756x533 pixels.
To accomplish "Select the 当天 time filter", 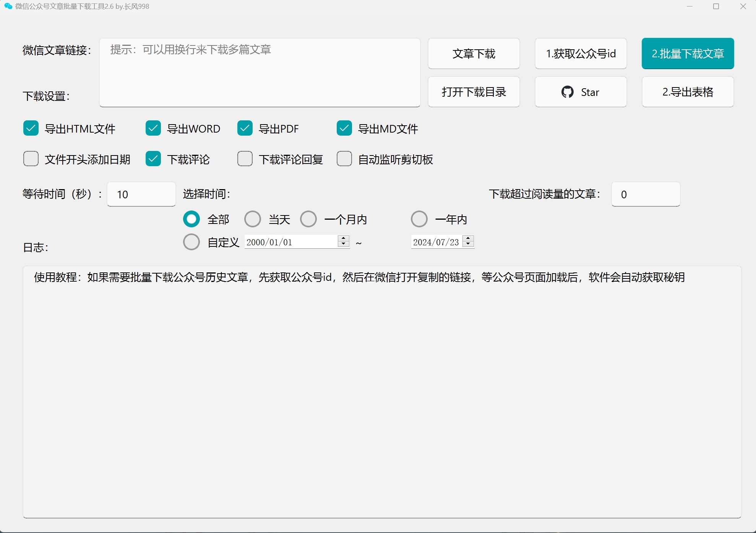I will pos(252,219).
